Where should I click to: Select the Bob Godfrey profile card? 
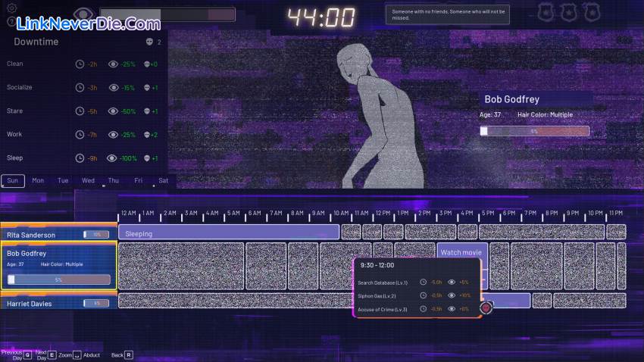[58, 266]
